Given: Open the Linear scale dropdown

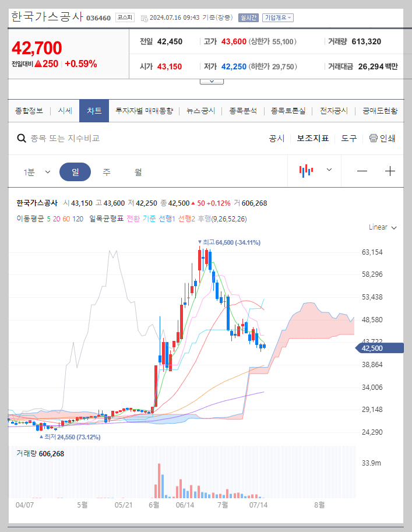Looking at the screenshot, I should pos(383,227).
